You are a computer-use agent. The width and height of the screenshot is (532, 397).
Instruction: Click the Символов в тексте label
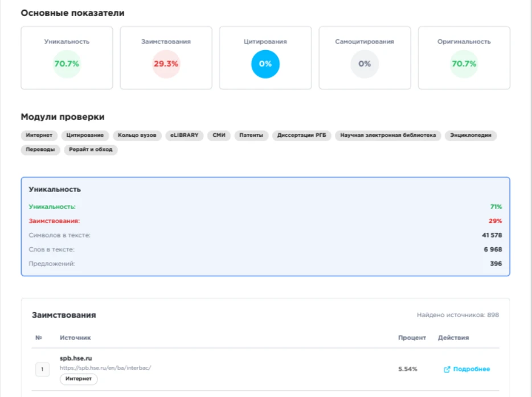(x=59, y=235)
